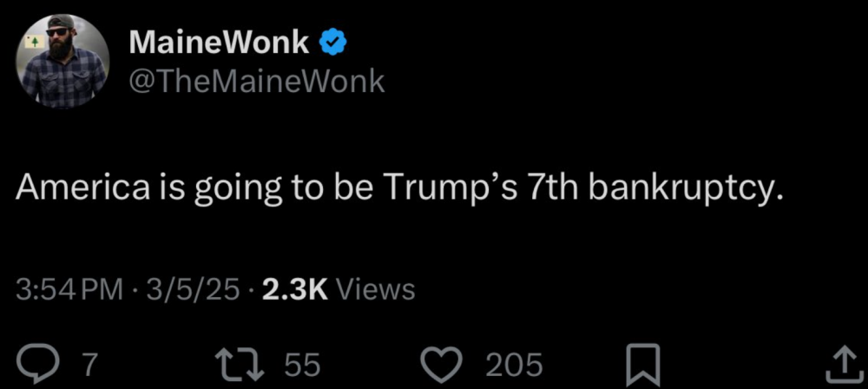Click the Views label
Image resolution: width=868 pixels, height=389 pixels.
(x=375, y=289)
